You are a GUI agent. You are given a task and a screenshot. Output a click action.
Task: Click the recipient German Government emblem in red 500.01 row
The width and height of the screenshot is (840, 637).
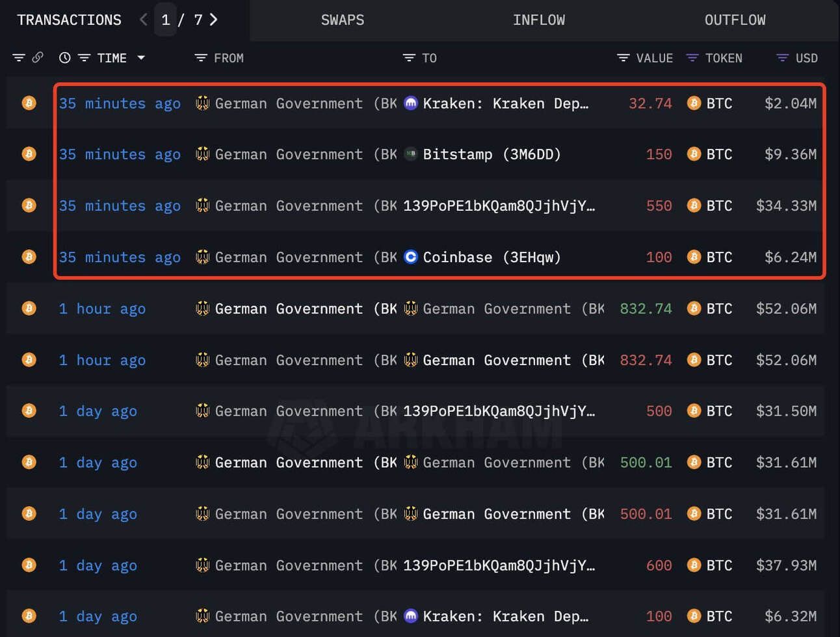[410, 513]
